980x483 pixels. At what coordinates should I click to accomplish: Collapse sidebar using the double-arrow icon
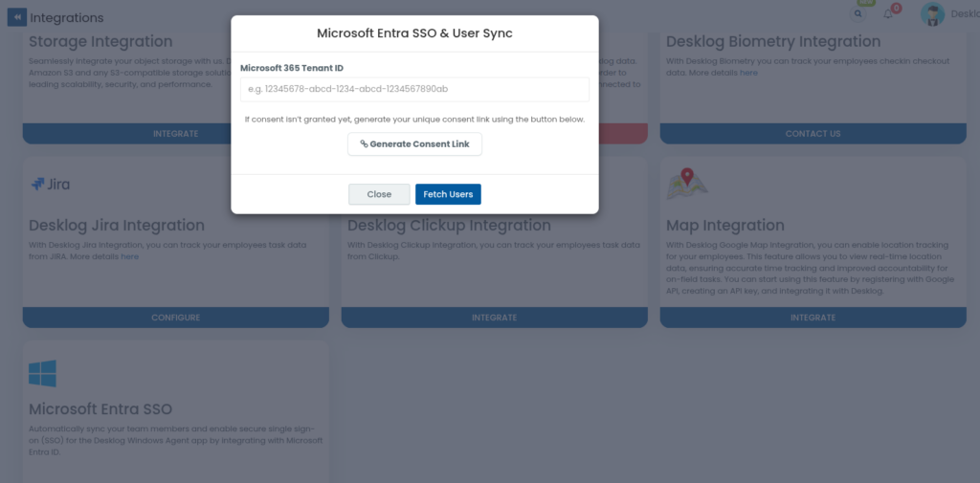[17, 17]
